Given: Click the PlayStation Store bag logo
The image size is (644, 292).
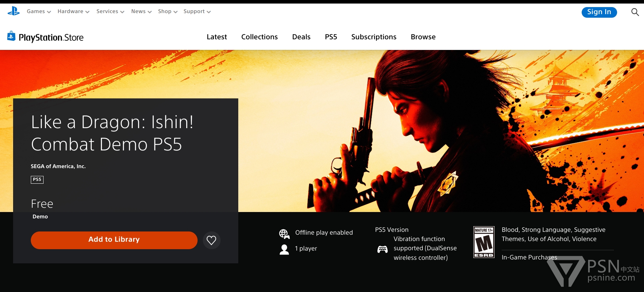Looking at the screenshot, I should (11, 36).
